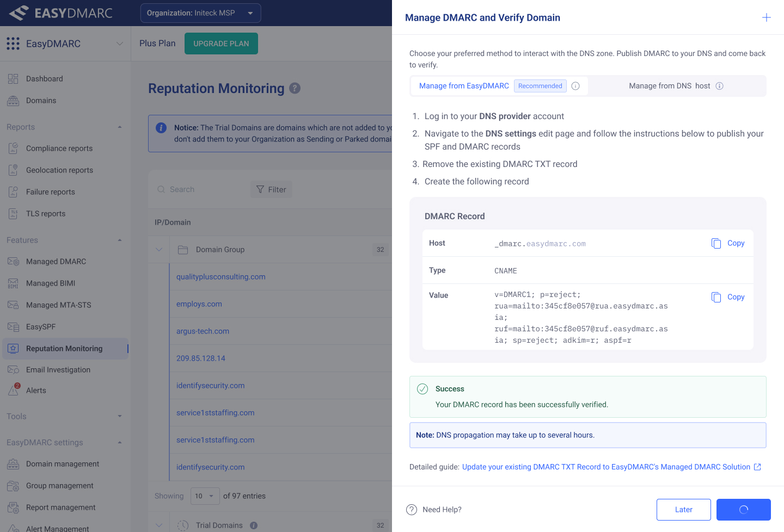The height and width of the screenshot is (532, 784).
Task: Open the entries-per-page dropdown
Action: (205, 496)
